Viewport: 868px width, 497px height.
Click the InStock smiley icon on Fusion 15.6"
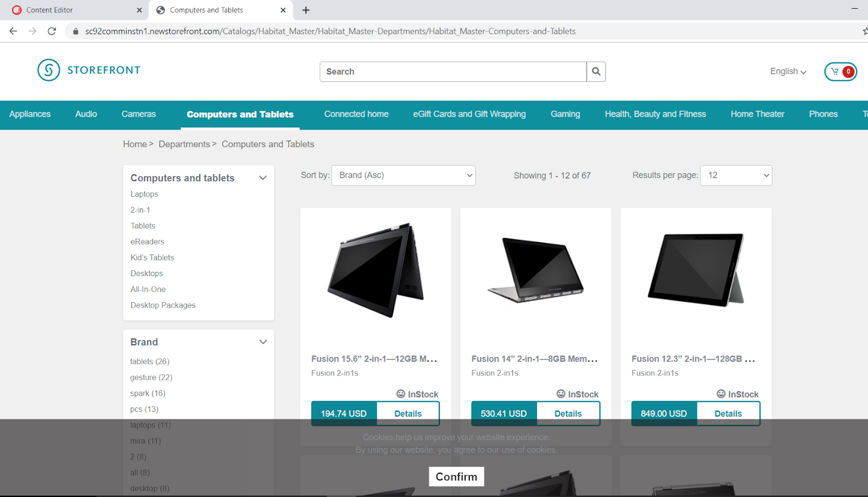coord(401,393)
